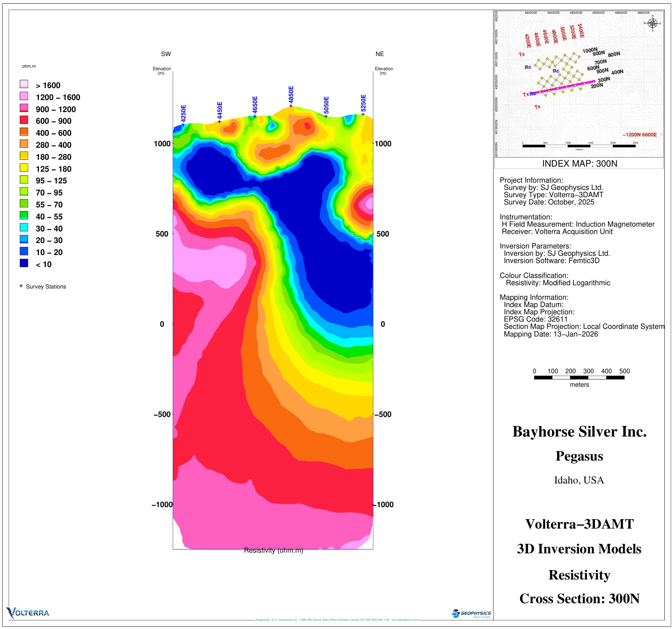Click the SJ Geophysics logo
The width and height of the screenshot is (672, 629).
pos(471,614)
